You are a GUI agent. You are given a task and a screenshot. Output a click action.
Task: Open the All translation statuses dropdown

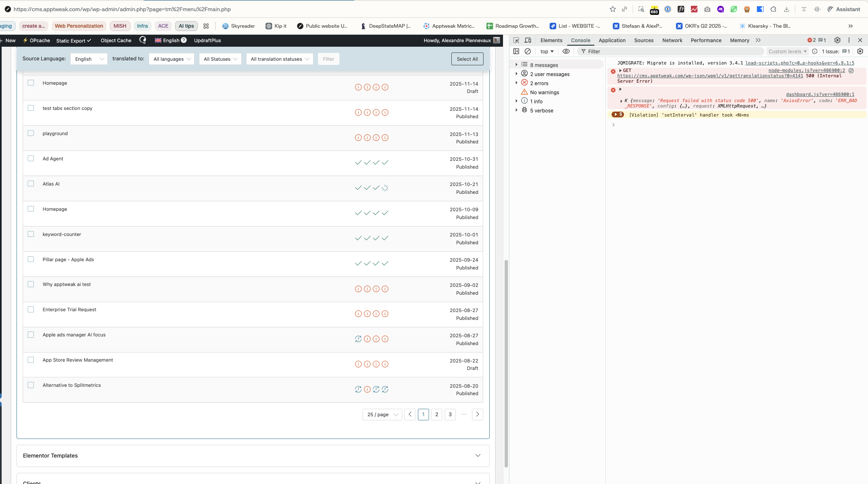click(x=280, y=59)
